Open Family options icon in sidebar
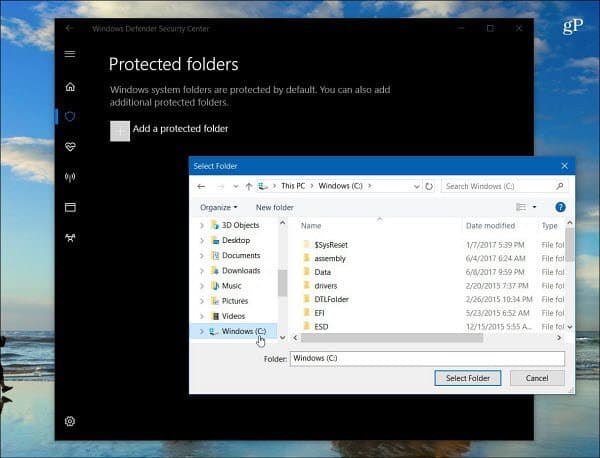Image resolution: width=600 pixels, height=458 pixels. (70, 238)
